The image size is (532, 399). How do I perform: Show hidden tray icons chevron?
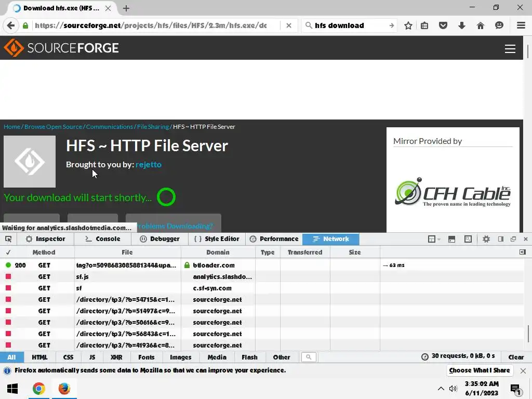pos(441,389)
